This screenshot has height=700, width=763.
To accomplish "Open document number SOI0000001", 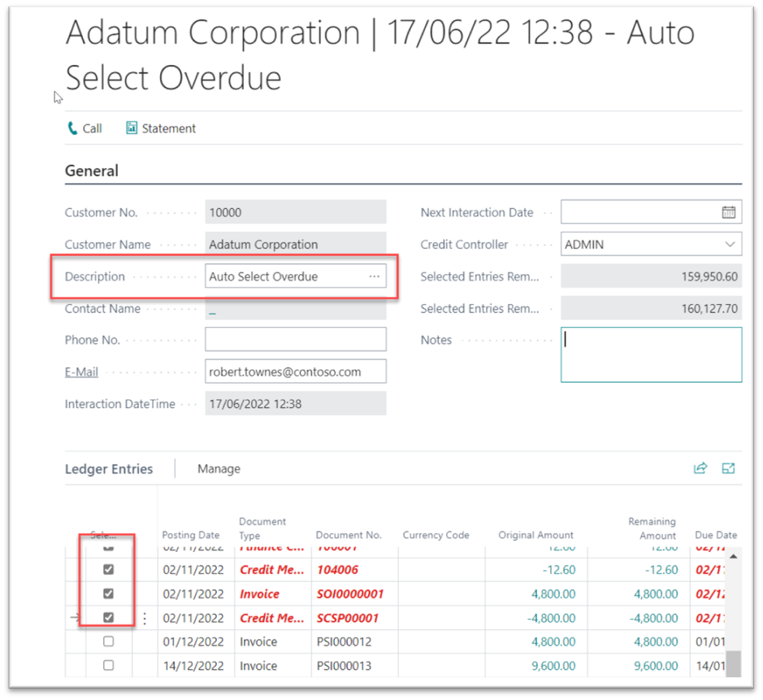I will [350, 593].
